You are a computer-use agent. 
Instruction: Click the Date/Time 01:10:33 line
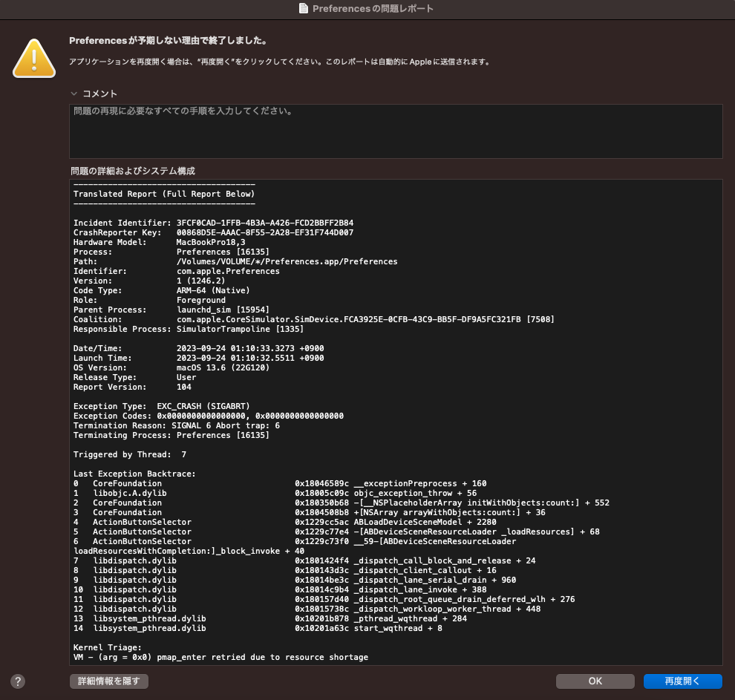pyautogui.click(x=199, y=349)
